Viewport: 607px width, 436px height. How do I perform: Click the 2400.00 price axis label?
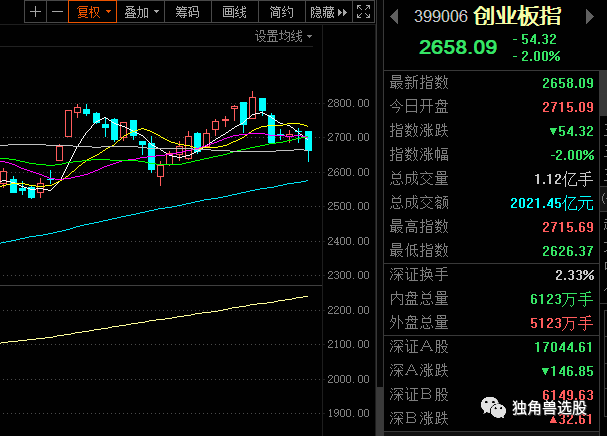pos(348,241)
